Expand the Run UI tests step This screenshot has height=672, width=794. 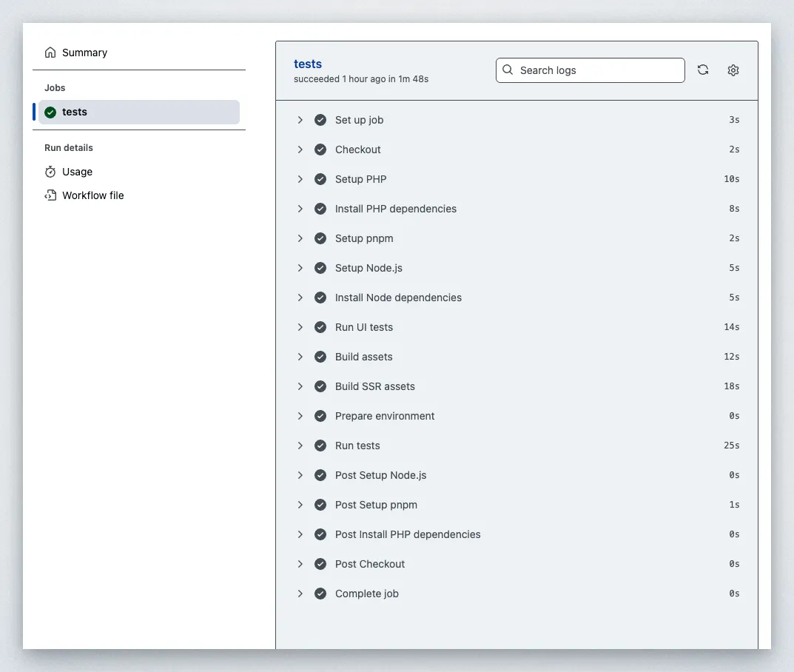point(300,327)
